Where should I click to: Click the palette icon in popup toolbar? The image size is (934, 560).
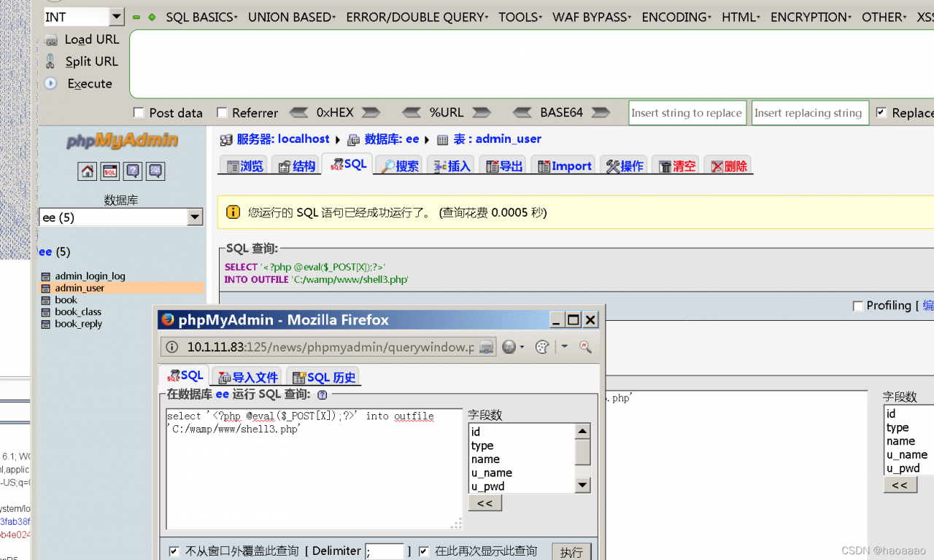(541, 347)
